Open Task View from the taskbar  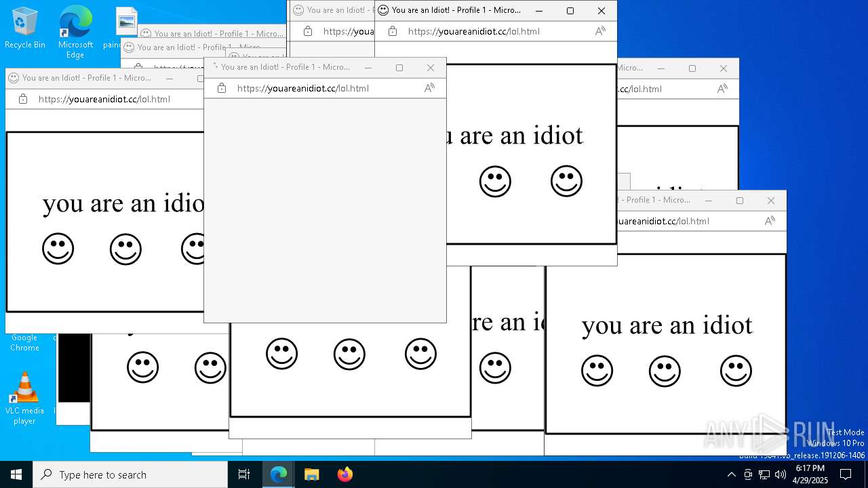[x=244, y=474]
